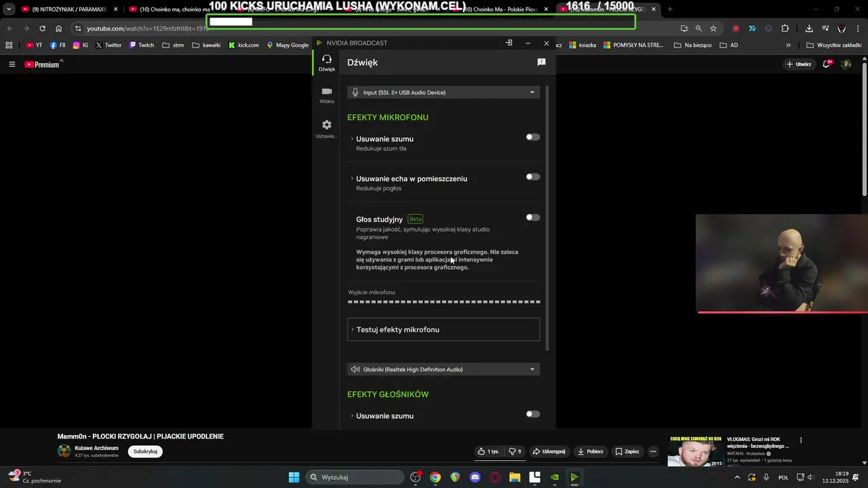Open options menu of recommended VLOGMAS video
This screenshot has height=488, width=868.
click(801, 440)
